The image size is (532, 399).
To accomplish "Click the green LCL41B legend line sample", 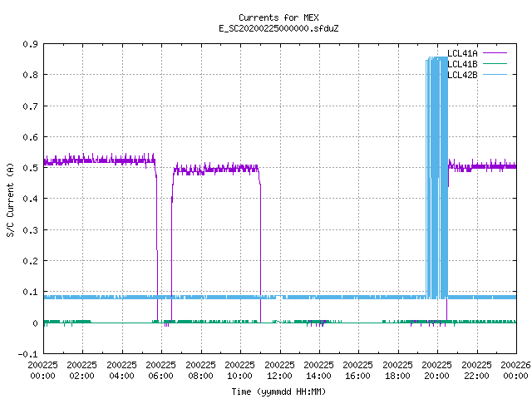I will click(495, 63).
